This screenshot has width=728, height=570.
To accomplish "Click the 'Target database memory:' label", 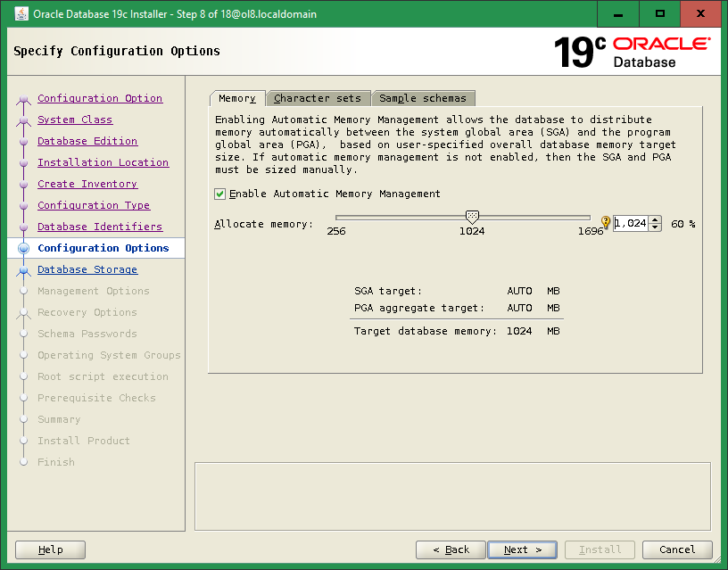I will pos(426,331).
